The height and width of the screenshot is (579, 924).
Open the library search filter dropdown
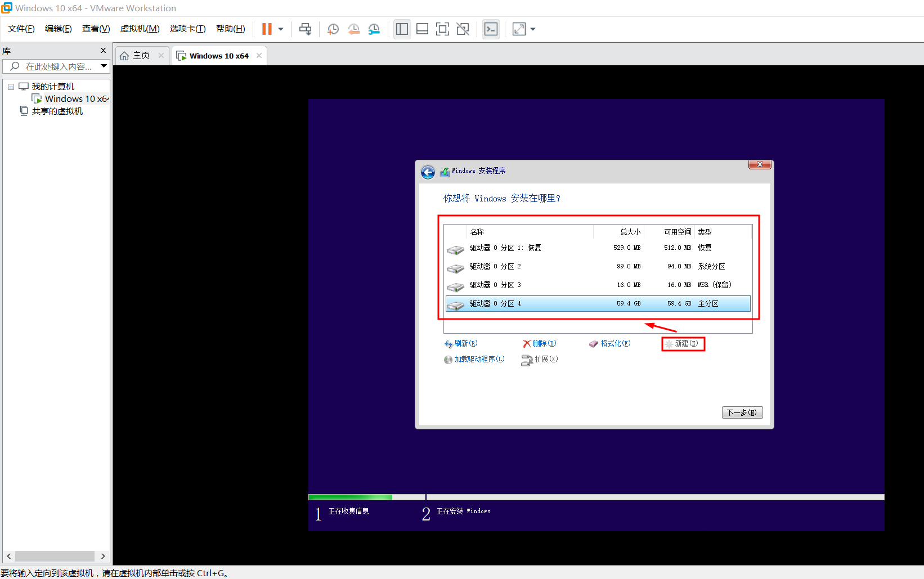tap(104, 66)
